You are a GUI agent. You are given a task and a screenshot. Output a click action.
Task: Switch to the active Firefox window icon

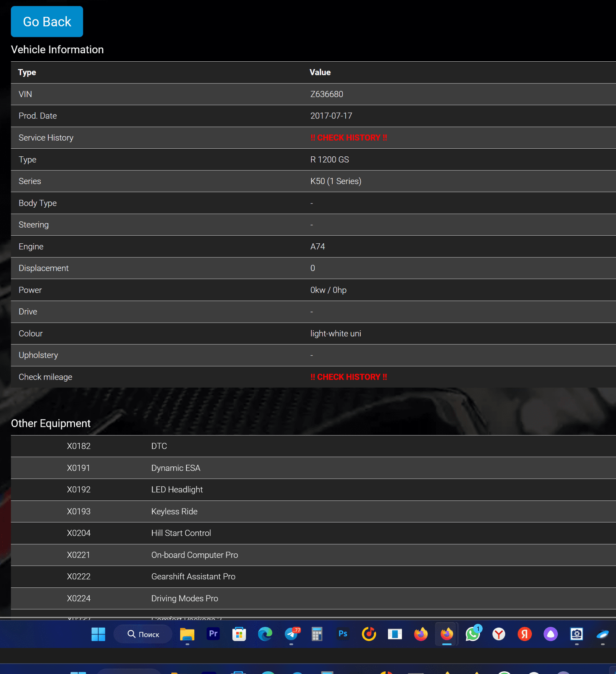447,634
